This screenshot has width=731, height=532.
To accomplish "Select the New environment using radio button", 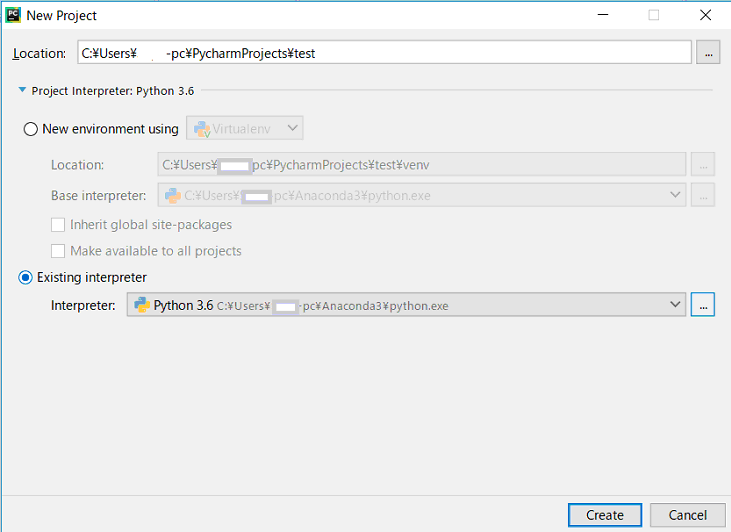I will [31, 129].
